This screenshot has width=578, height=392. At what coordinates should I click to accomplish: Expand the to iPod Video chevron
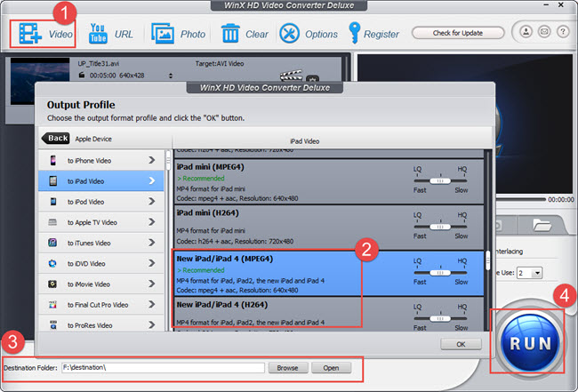click(151, 202)
